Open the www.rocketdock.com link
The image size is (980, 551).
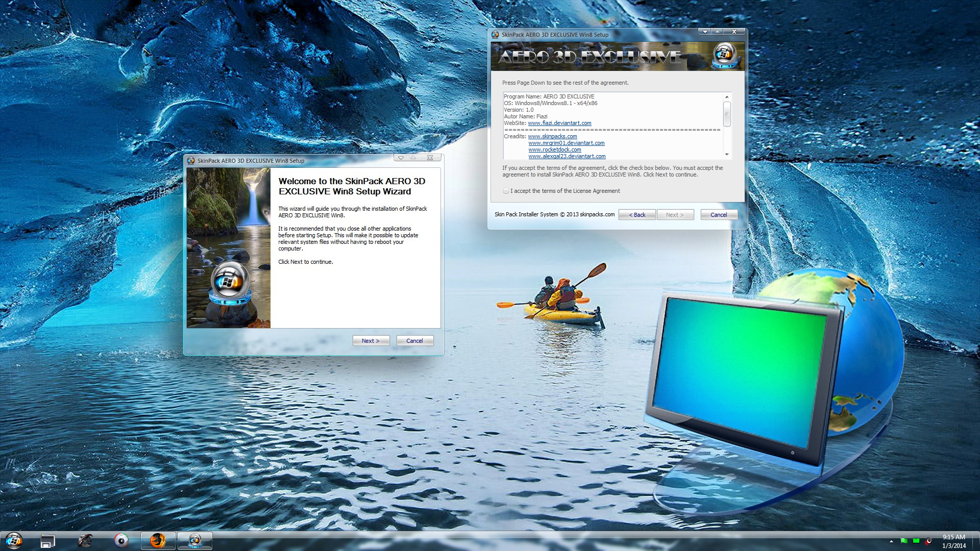tap(555, 149)
